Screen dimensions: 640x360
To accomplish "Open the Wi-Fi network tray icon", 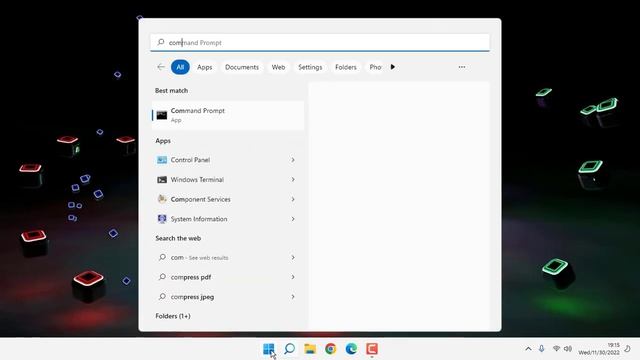I will (x=556, y=349).
